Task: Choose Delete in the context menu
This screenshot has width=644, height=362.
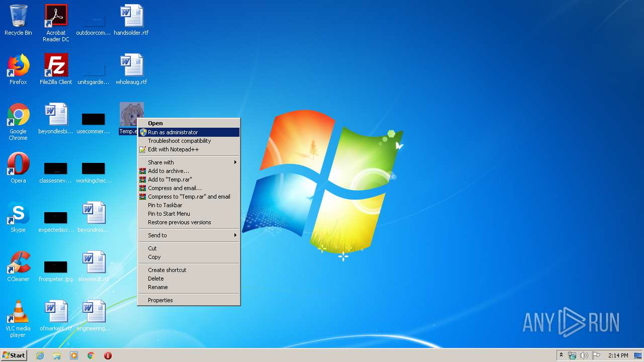Action: [189, 279]
